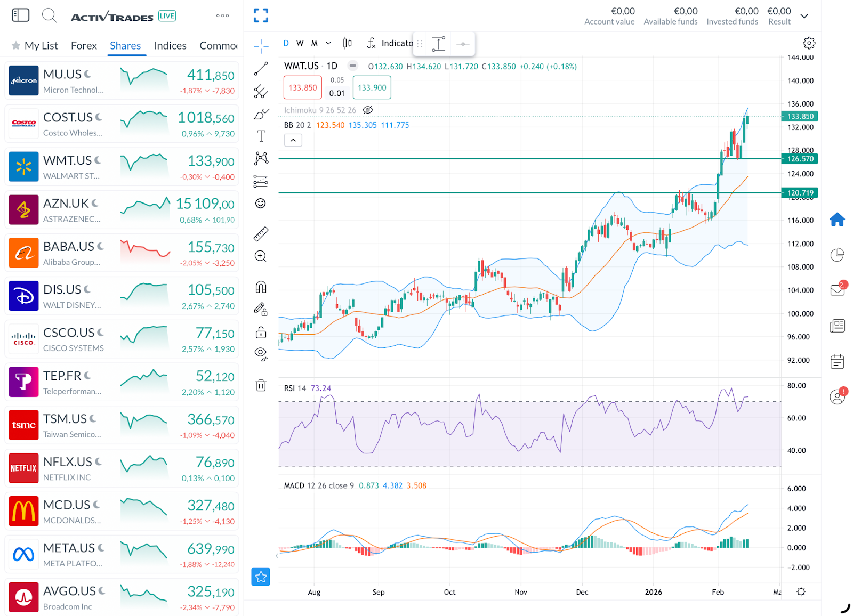Toggle magnet snapping mode
853x616 pixels.
coord(261,287)
